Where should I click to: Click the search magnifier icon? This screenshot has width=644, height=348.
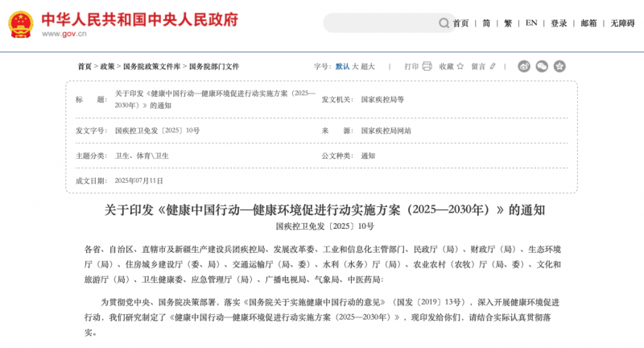pos(444,23)
